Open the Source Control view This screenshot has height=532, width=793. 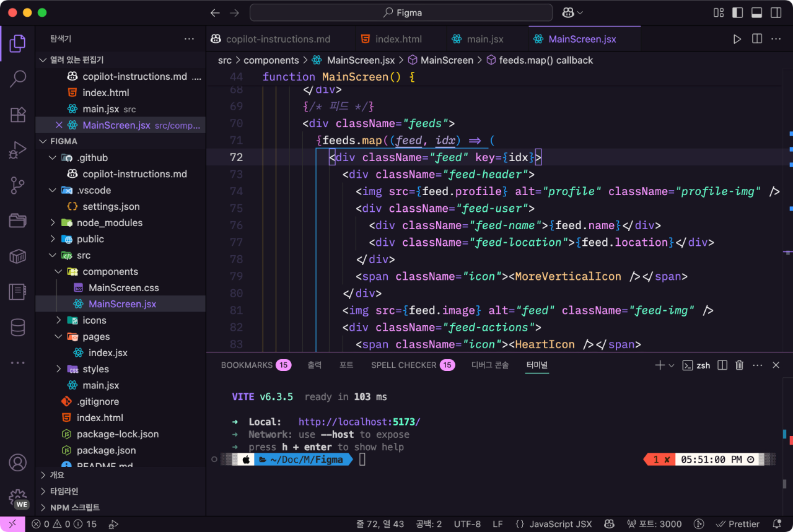[17, 185]
